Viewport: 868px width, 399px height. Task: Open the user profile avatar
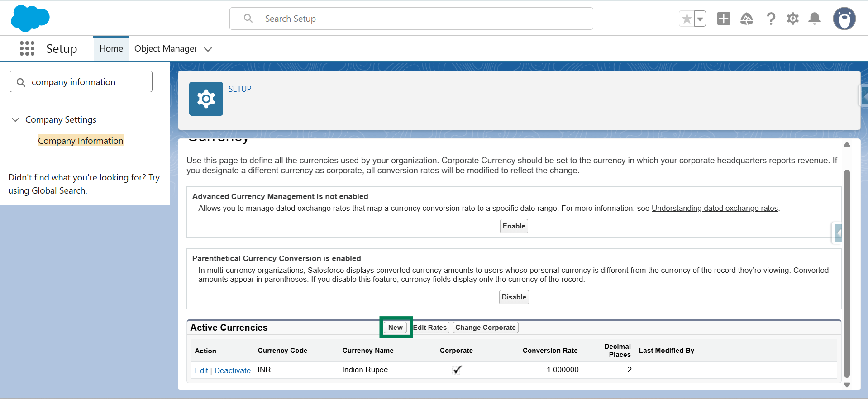(x=844, y=19)
